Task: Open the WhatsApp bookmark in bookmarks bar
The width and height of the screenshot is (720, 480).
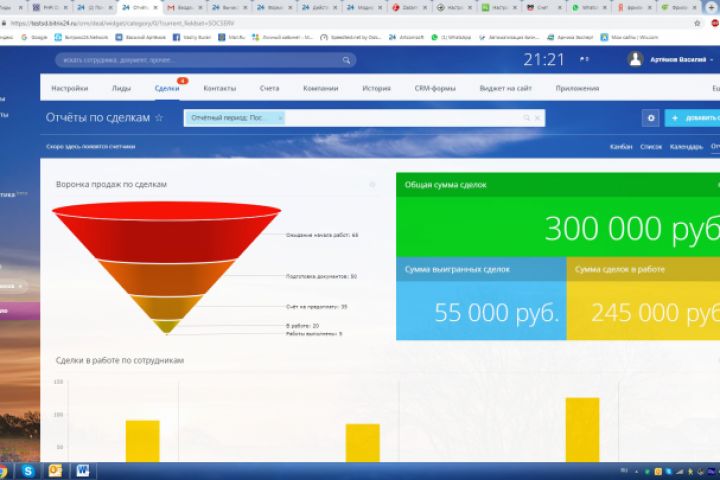Action: click(451, 37)
